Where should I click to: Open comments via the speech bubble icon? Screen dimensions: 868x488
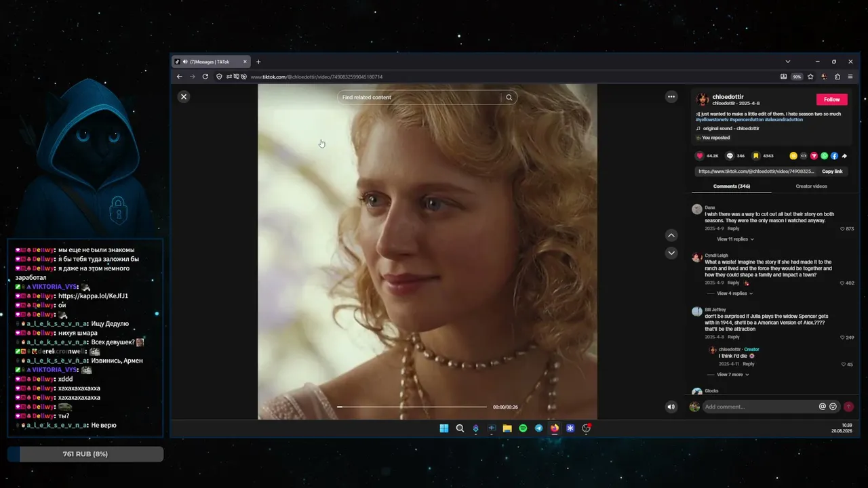pyautogui.click(x=730, y=156)
